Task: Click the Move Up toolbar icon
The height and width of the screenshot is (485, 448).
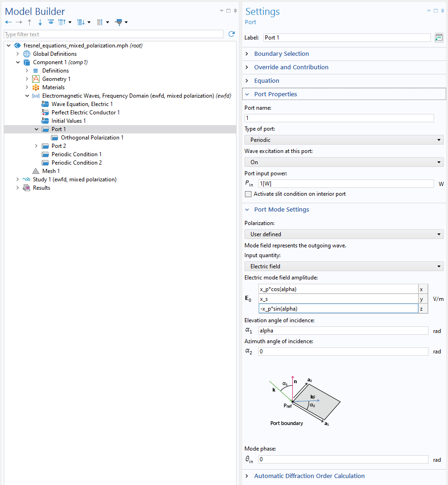Action: pyautogui.click(x=29, y=22)
